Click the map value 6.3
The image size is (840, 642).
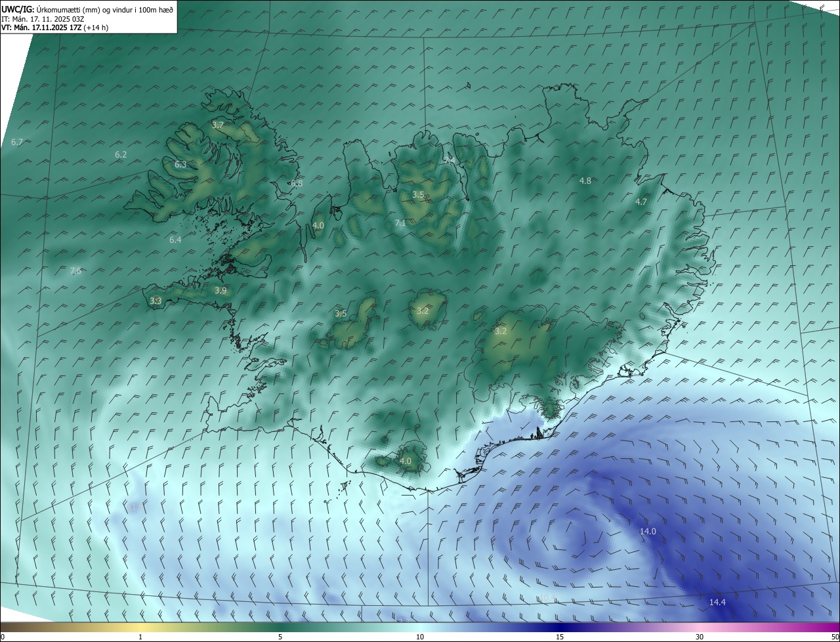[180, 164]
